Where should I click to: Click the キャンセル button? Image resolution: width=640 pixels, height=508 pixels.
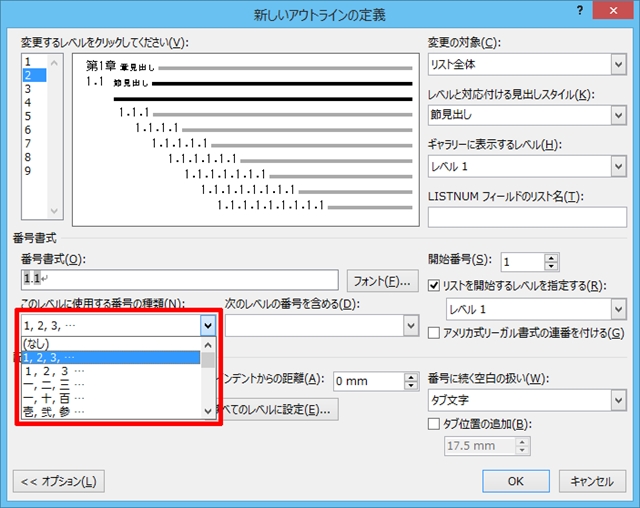pos(592,481)
